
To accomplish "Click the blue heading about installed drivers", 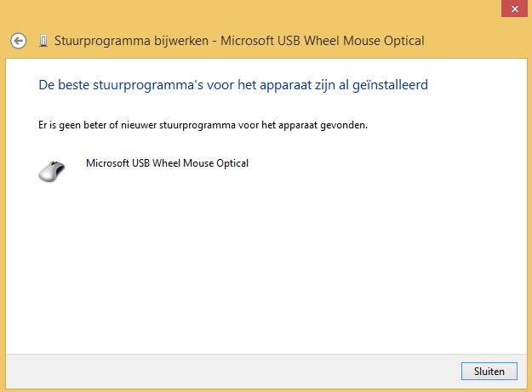I will click(x=233, y=85).
